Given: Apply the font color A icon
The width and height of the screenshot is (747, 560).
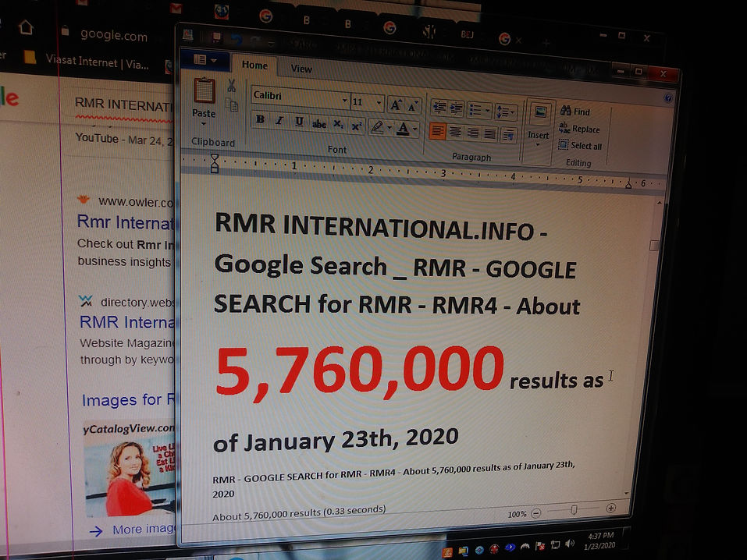Looking at the screenshot, I should 403,128.
